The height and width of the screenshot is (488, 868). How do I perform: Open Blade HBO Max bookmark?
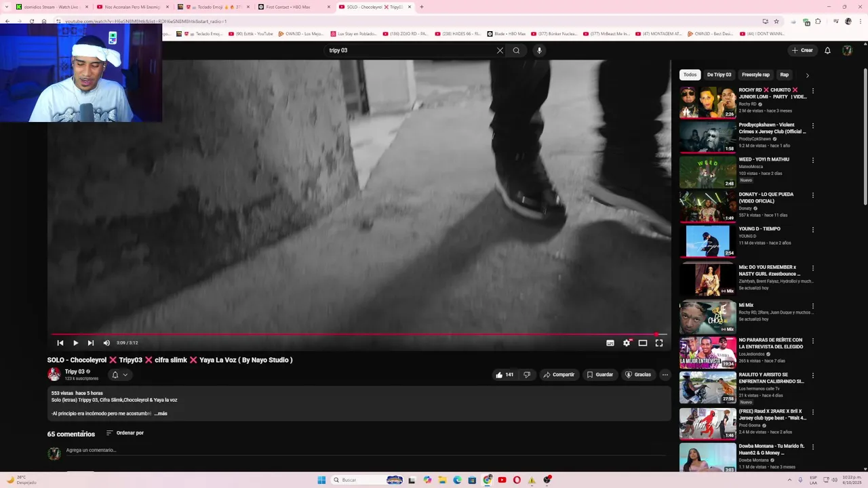tap(507, 34)
